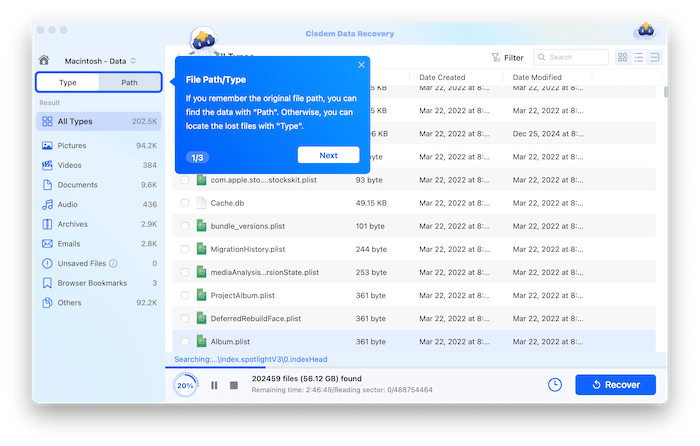Screen dimensions: 700x446
Task: Check the Cache.db file checkbox
Action: pos(185,203)
